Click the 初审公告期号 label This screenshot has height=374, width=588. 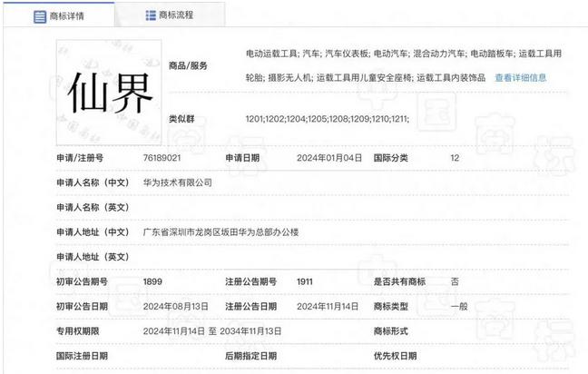coord(83,281)
